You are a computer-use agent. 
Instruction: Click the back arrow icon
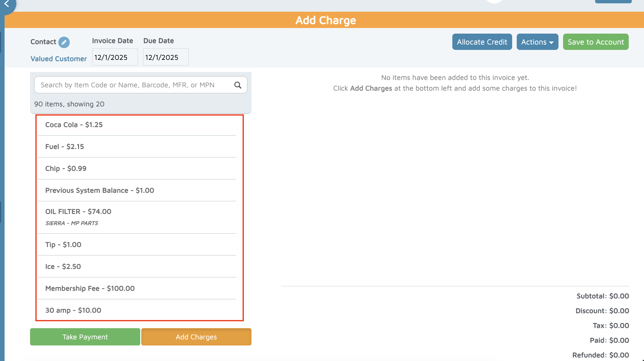click(x=7, y=4)
